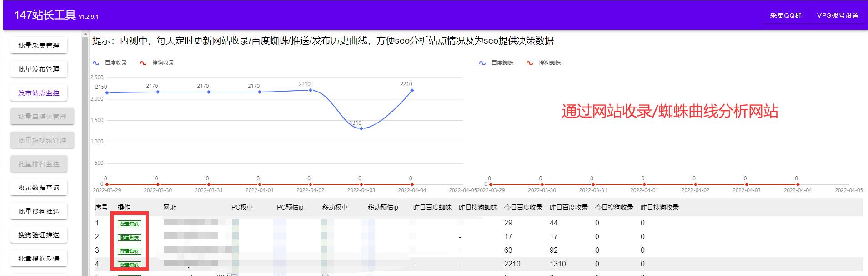Viewport: 868px width, 276px height.
Task: Click row 2's 今日百度收录 value 17
Action: [x=508, y=237]
